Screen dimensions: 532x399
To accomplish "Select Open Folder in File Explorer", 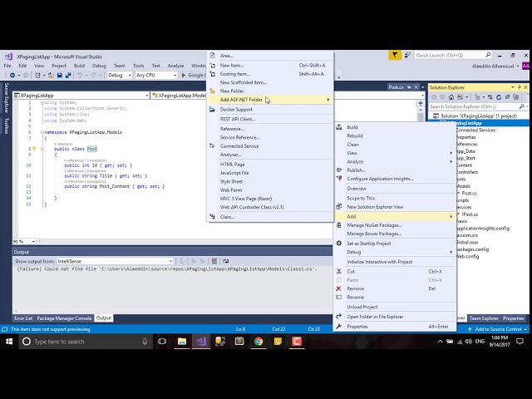I will coord(395,317).
